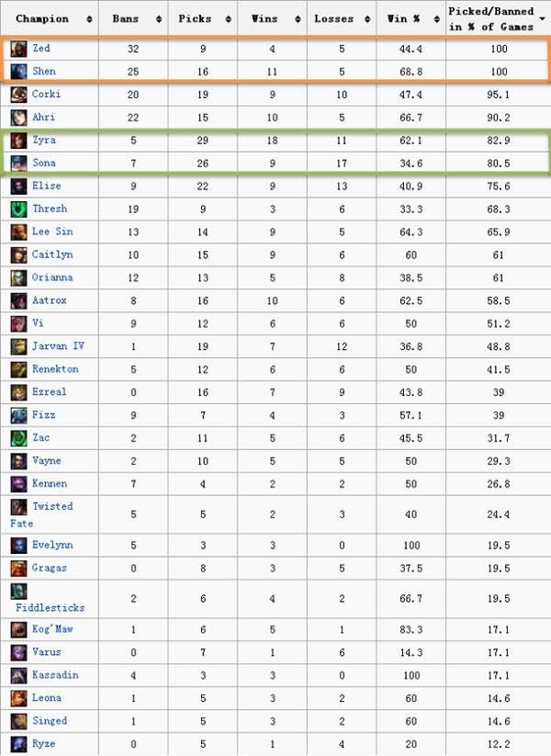Click Kog'Maw's champion portrait icon
Screen dimensions: 551x756
click(x=18, y=629)
